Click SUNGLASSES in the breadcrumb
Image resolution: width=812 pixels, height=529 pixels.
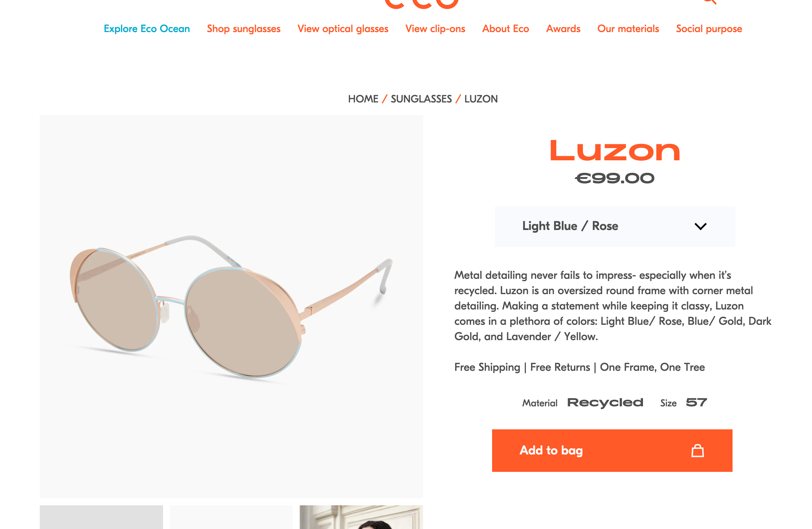coord(421,99)
